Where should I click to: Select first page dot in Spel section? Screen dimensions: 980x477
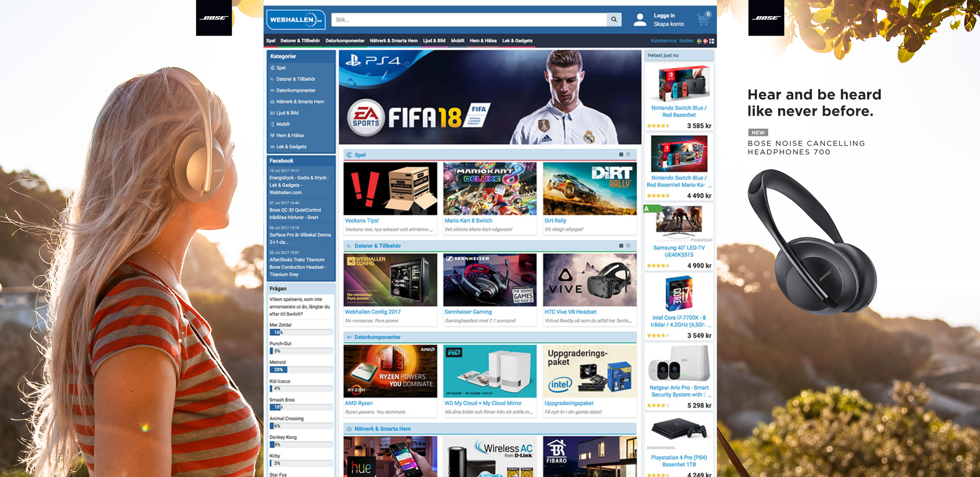(621, 155)
